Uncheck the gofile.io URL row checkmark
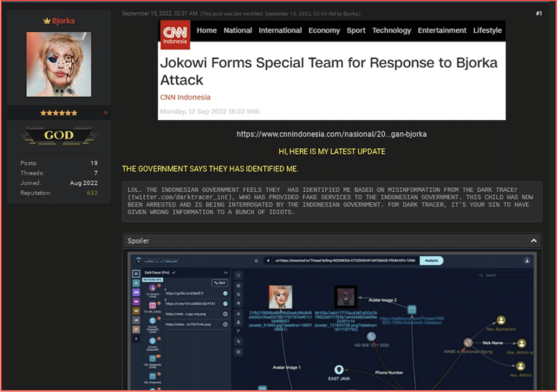This screenshot has width=558, height=392. 225,293
